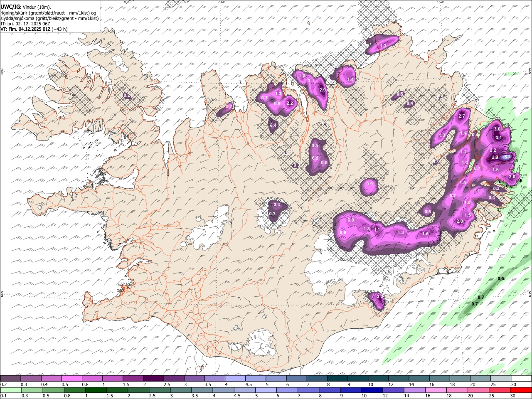The height and width of the screenshot is (399, 532).
Task: Click the 0.8 label under lower legend bar
Action: coord(66,396)
